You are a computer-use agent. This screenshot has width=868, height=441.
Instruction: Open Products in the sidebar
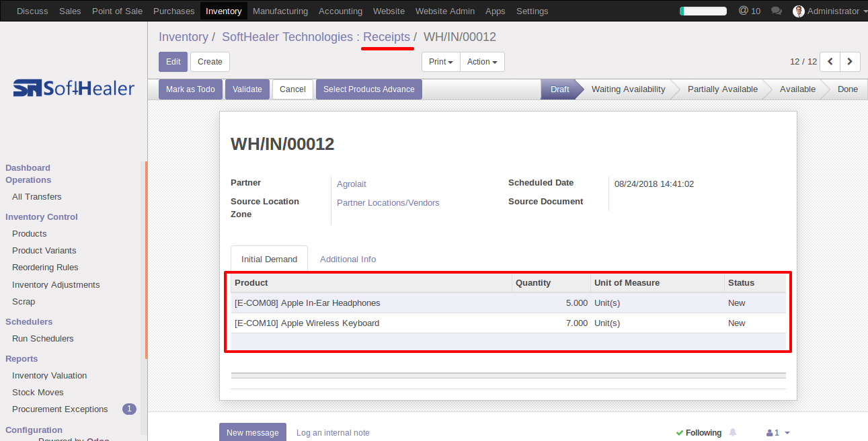tap(30, 234)
